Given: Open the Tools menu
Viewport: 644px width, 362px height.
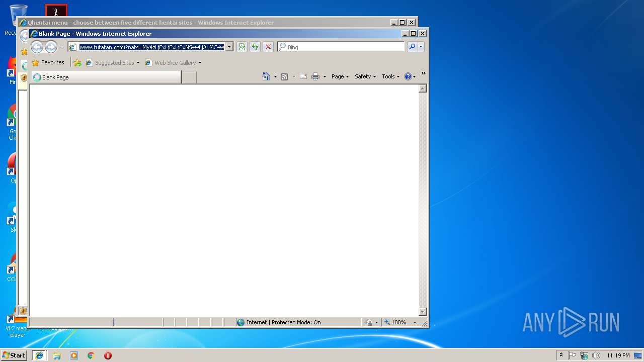Looking at the screenshot, I should [x=391, y=76].
